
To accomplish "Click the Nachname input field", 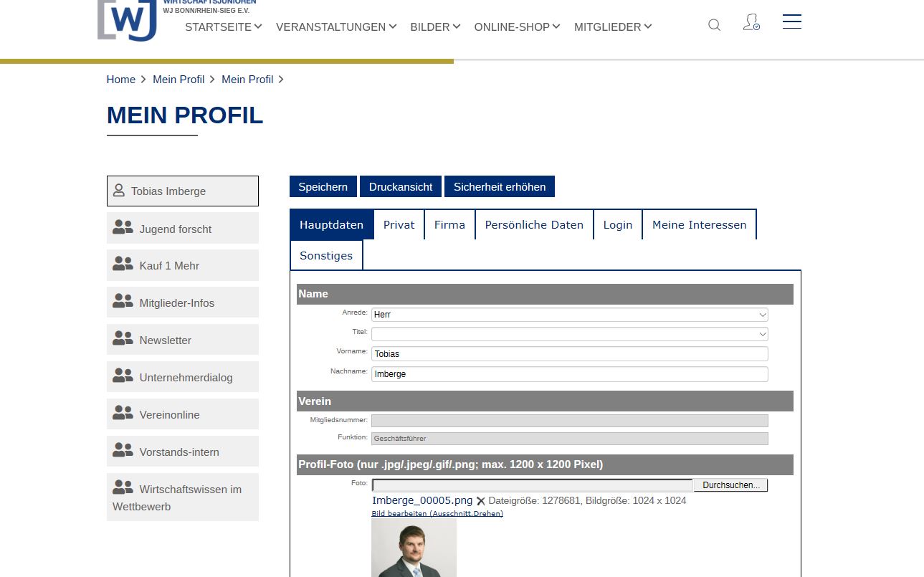I will 569,374.
